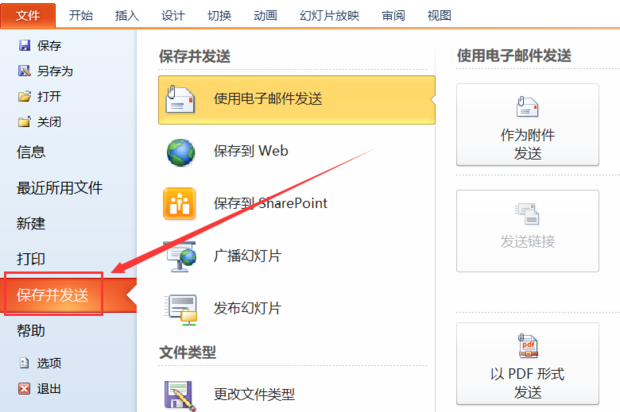Click the Close (关闭) folder icon

coord(25,121)
